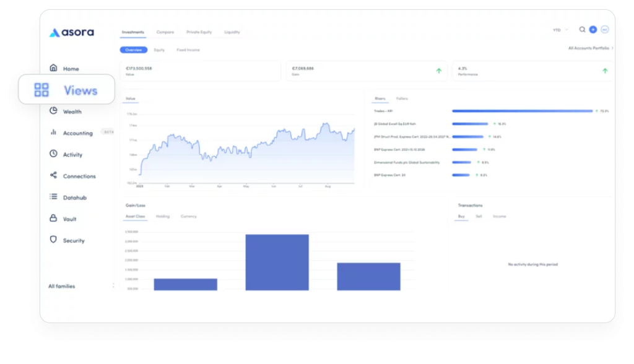This screenshot has height=364, width=634.
Task: Click the Wealth pie chart icon
Action: (x=53, y=111)
